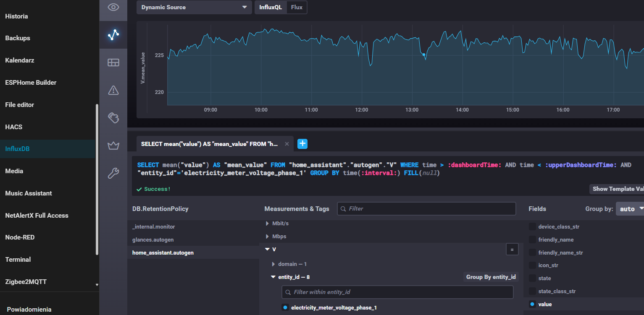Open the Log Viewer icon

pyautogui.click(x=113, y=118)
